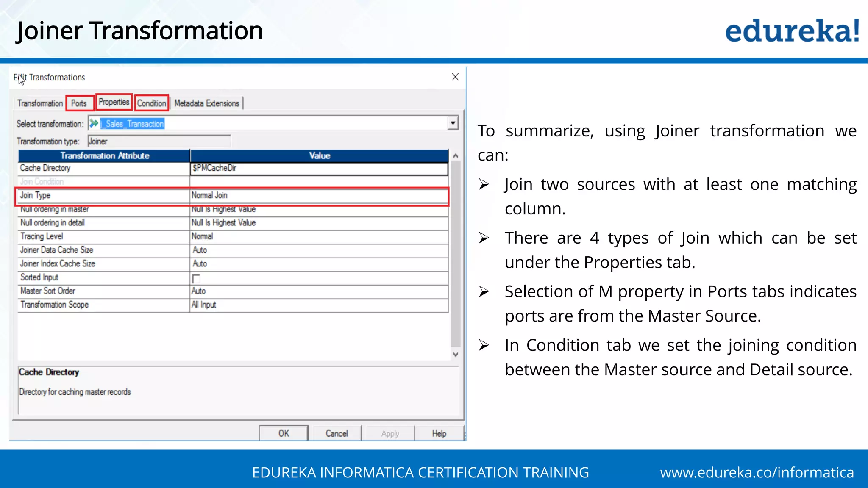Click the Value column header
Screen dimensions: 868x488
coord(320,156)
